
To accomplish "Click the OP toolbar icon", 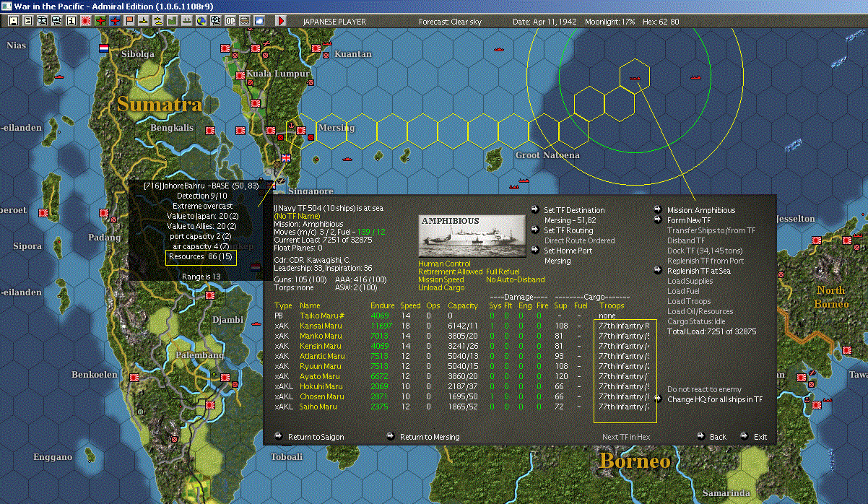I will click(230, 22).
